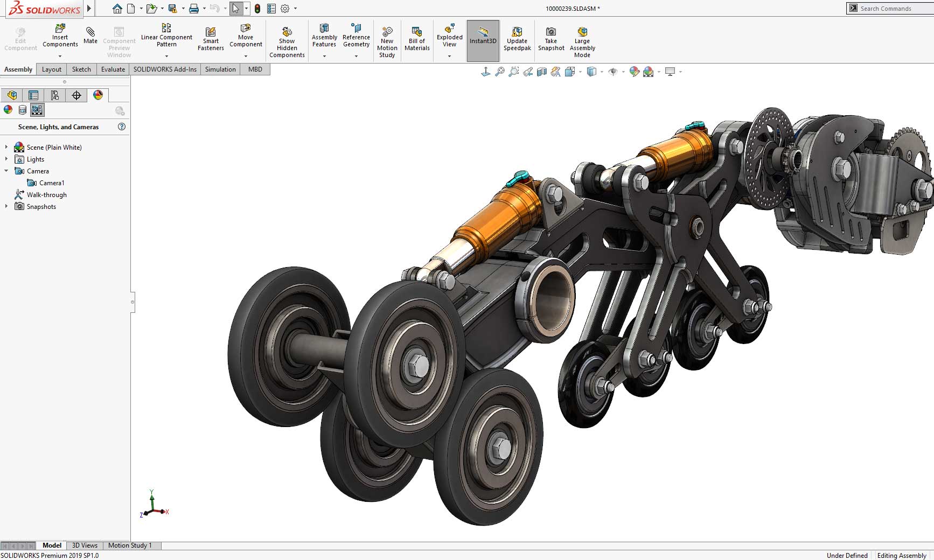The height and width of the screenshot is (560, 934).
Task: Switch to the Simulation tab
Action: (220, 69)
